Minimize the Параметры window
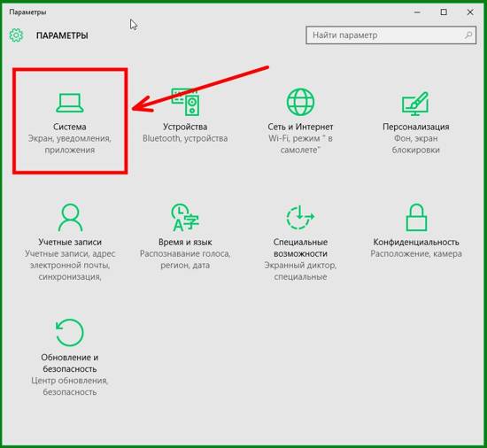This screenshot has width=487, height=448. click(x=417, y=12)
